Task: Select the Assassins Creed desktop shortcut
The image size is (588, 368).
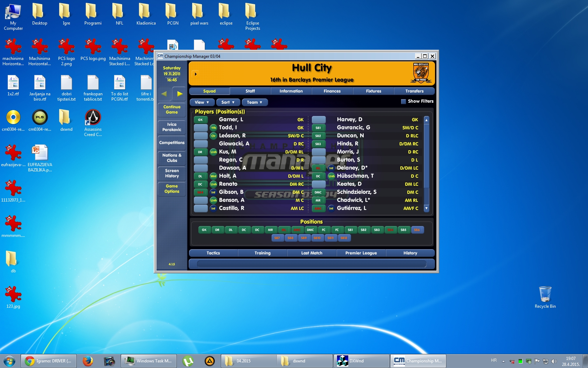Action: [x=93, y=123]
